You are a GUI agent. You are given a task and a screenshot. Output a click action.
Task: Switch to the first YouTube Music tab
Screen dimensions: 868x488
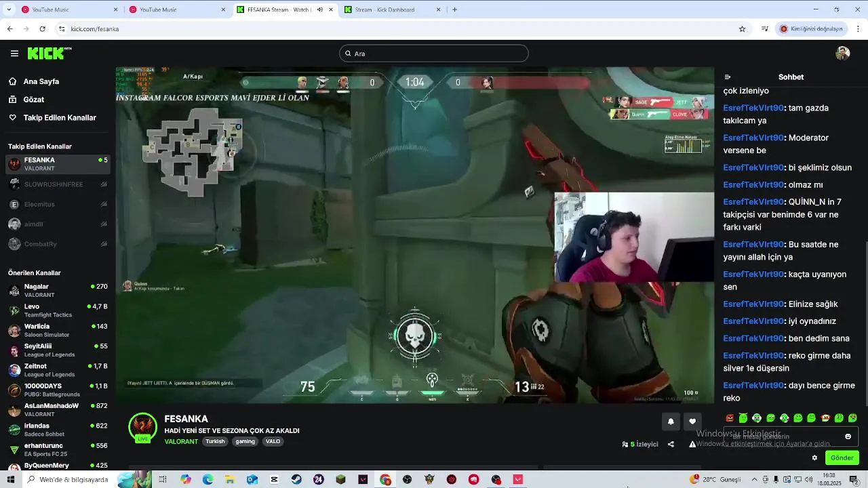(x=70, y=9)
